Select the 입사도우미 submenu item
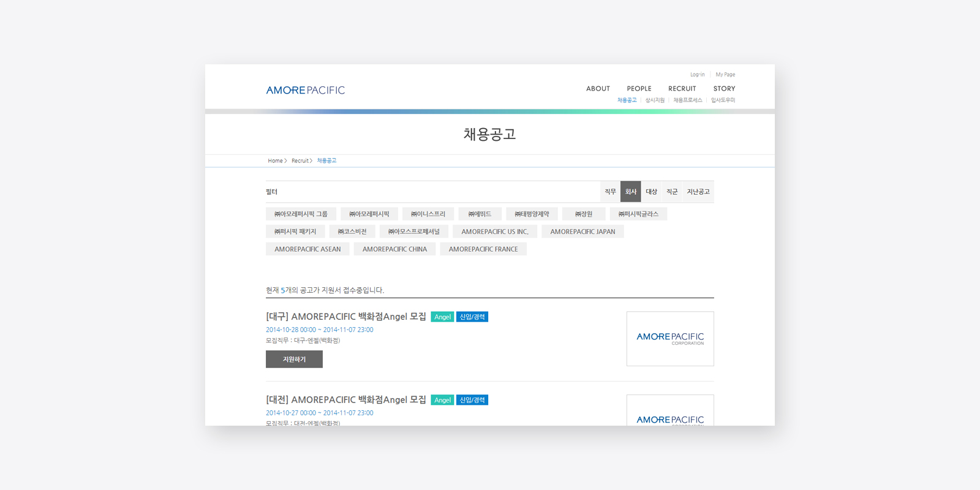 (723, 100)
